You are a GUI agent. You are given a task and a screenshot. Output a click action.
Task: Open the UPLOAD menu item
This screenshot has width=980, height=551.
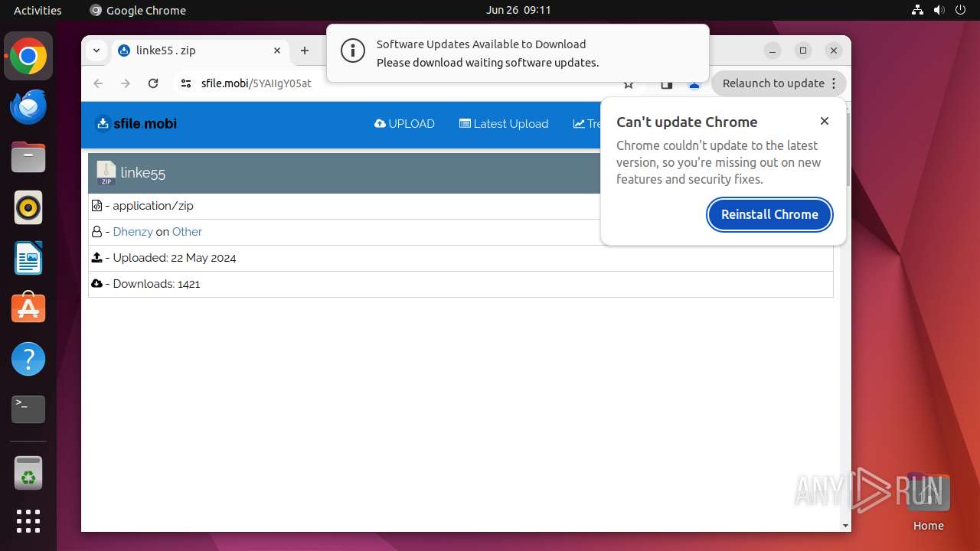coord(404,124)
